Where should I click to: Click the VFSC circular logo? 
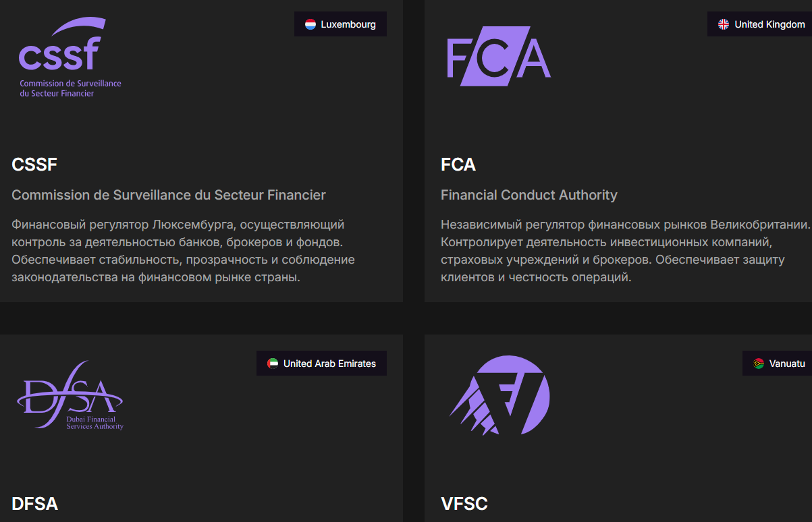[500, 395]
